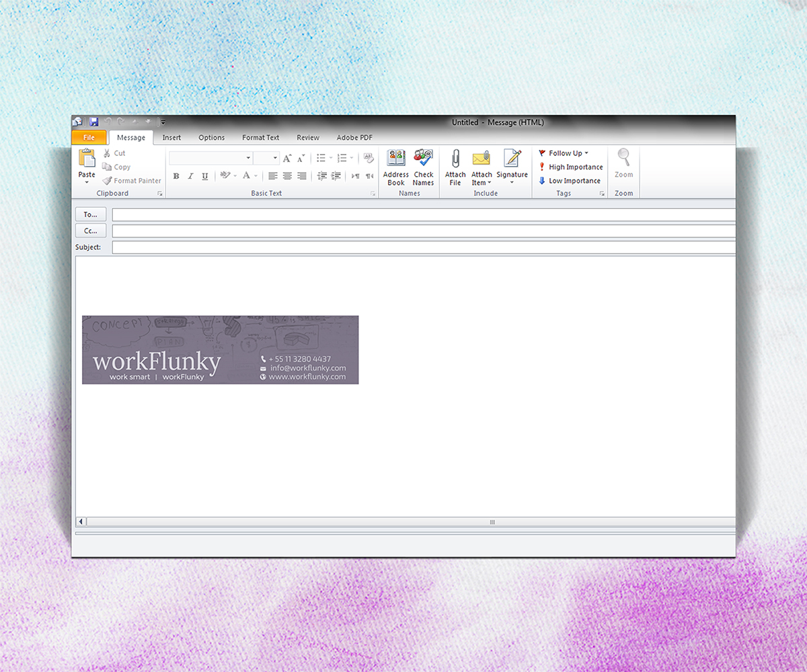Screen dimensions: 807x672
Task: Toggle Bold formatting
Action: click(x=176, y=176)
